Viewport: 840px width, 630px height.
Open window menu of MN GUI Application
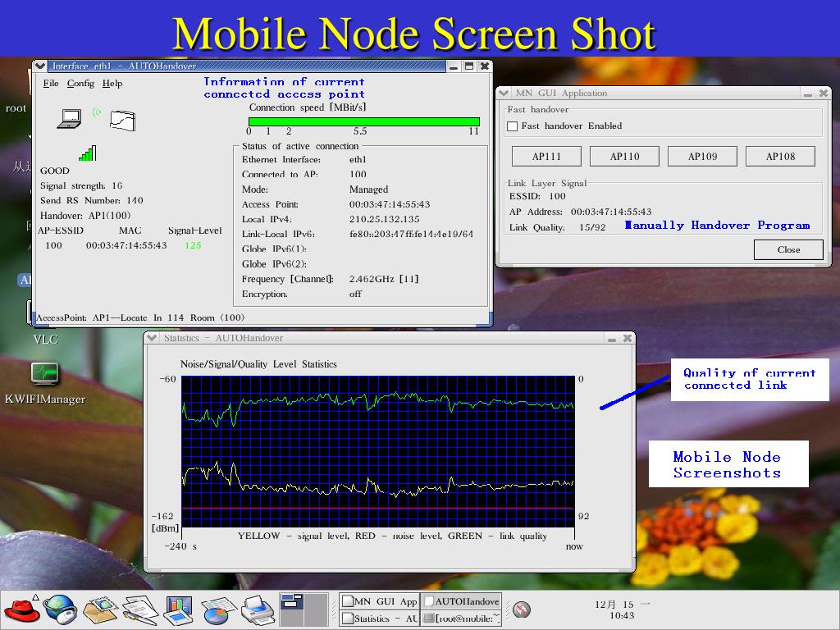[504, 93]
